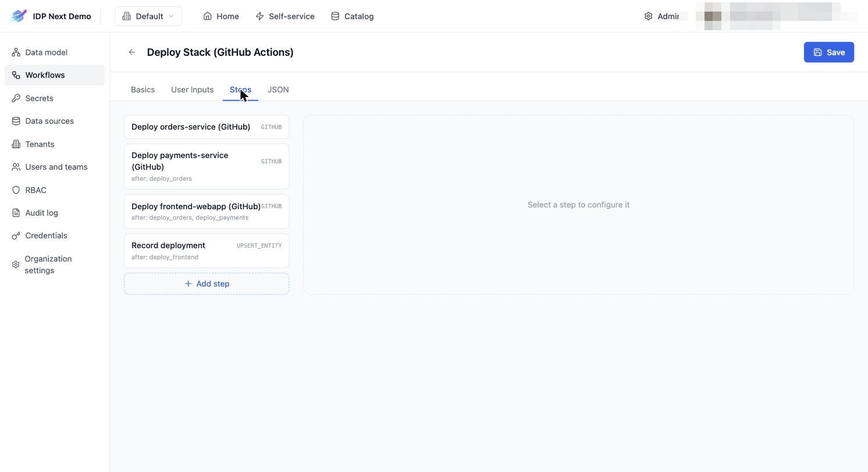Save the workflow
This screenshot has height=472, width=868.
pyautogui.click(x=829, y=52)
